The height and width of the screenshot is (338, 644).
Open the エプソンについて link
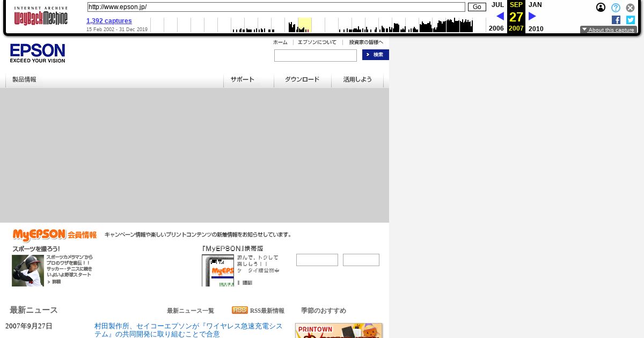tap(317, 42)
